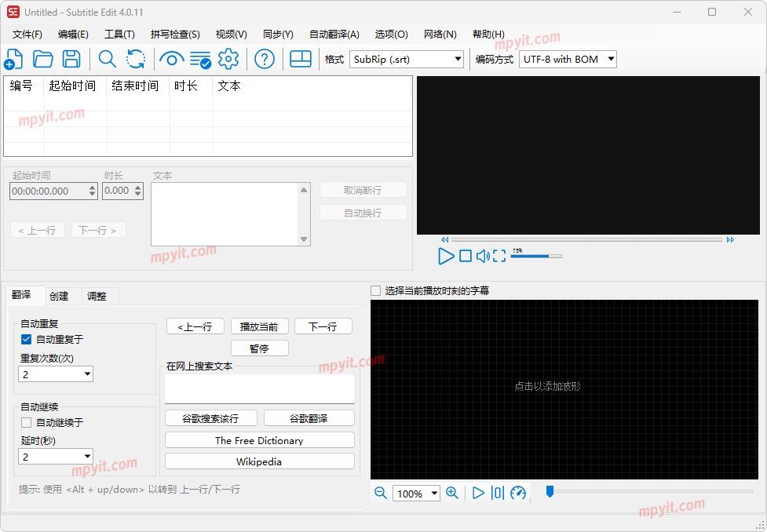Open 同步(Y) menu

pos(278,35)
